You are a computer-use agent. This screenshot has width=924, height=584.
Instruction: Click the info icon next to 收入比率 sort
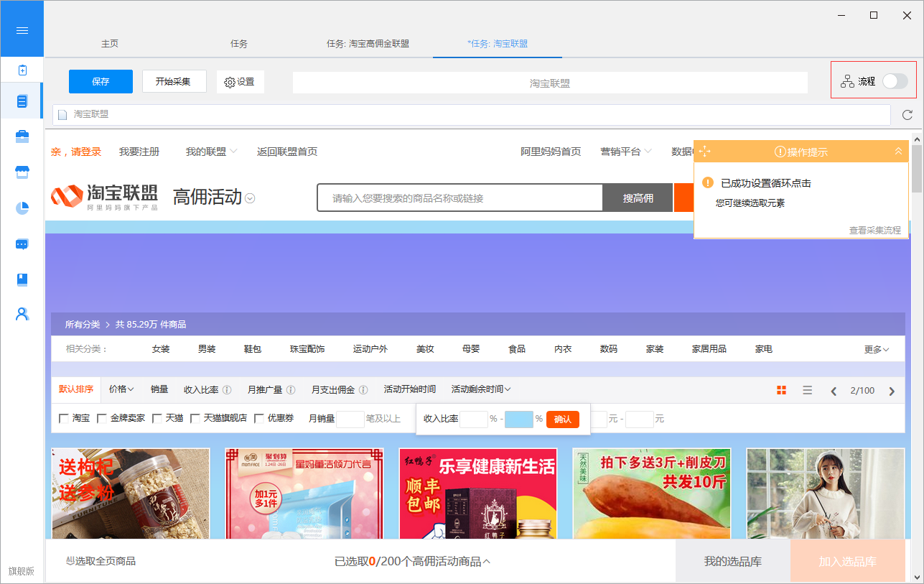227,390
